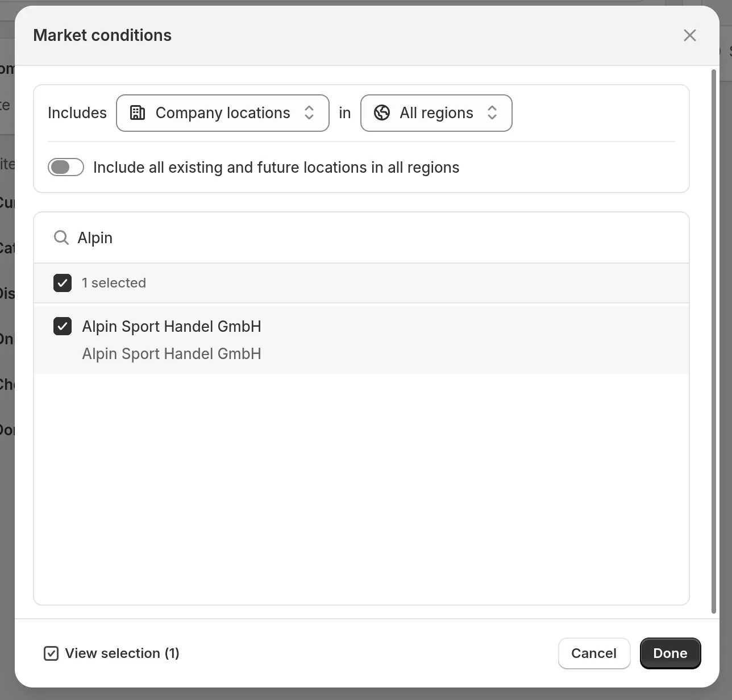Click the View selection (1) checkbox icon
Image resolution: width=732 pixels, height=700 pixels.
51,653
